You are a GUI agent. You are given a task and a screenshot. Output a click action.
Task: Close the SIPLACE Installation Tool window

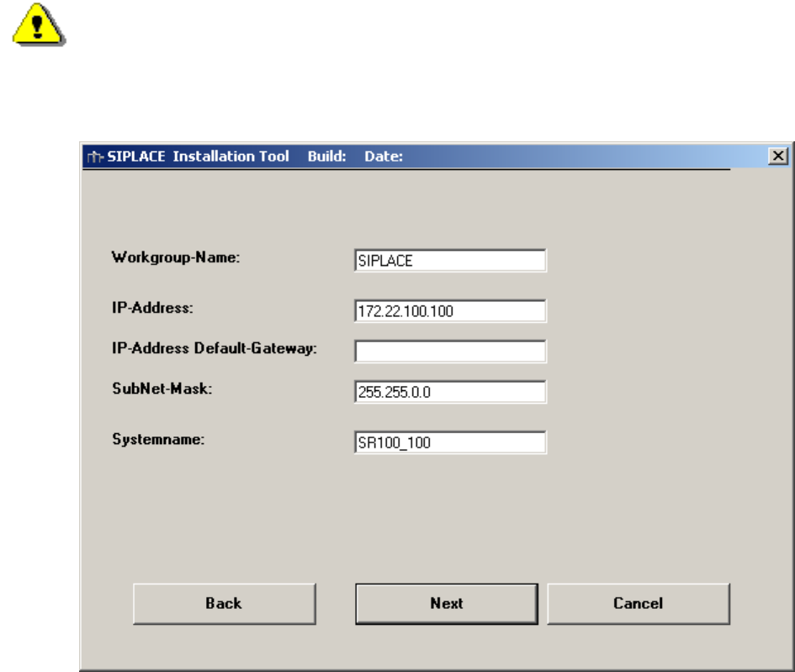778,156
